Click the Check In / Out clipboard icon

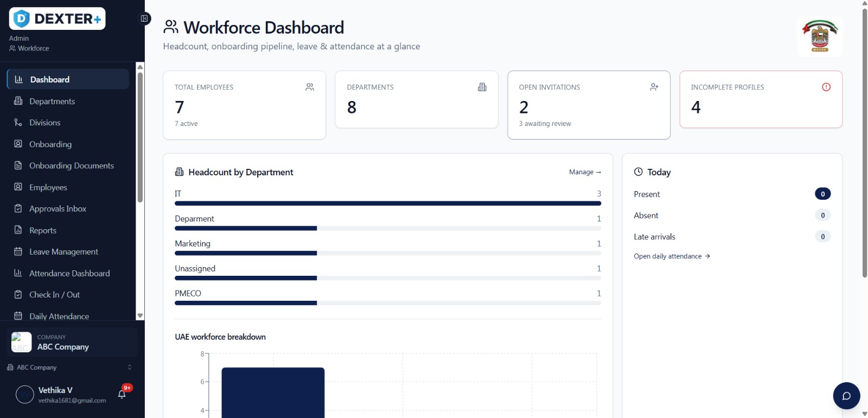[x=18, y=295]
